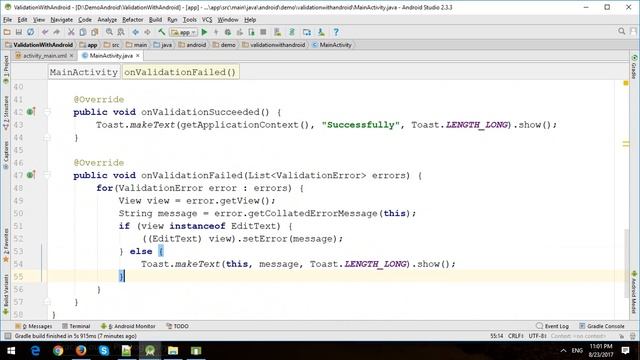The image size is (640, 360).
Task: Collapse the onValidationFailed method fold marker
Action: 47,175
